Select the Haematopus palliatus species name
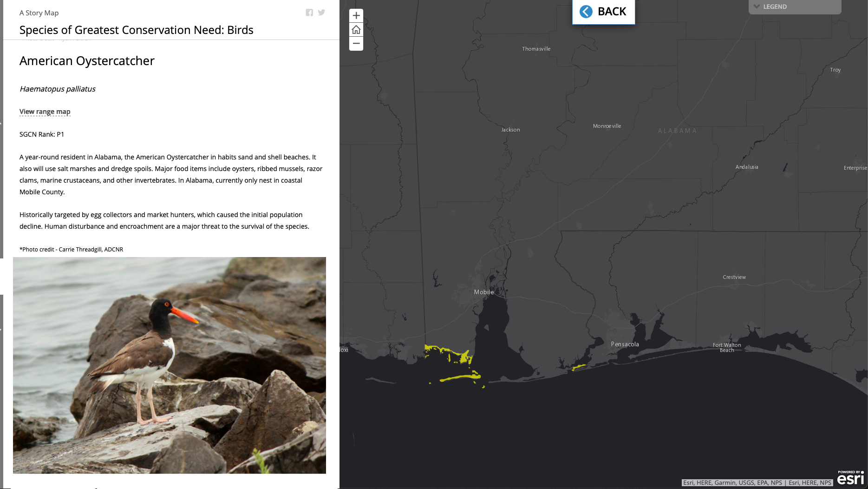This screenshot has height=489, width=868. point(57,89)
